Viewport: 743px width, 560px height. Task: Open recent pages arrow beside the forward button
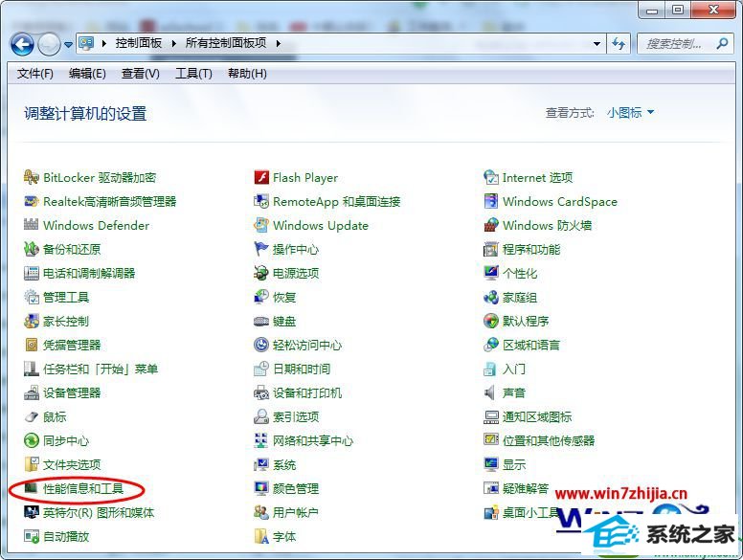(68, 45)
